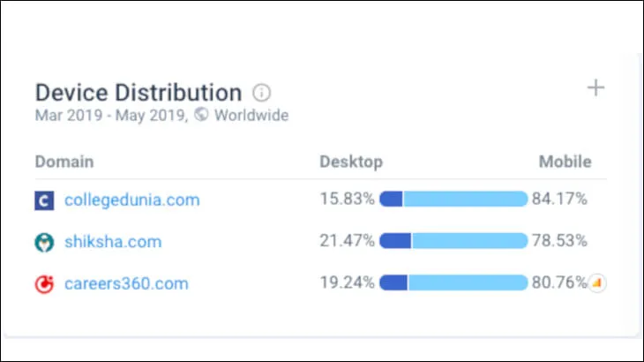
Task: Click the globe icon before Worldwide
Action: (201, 116)
